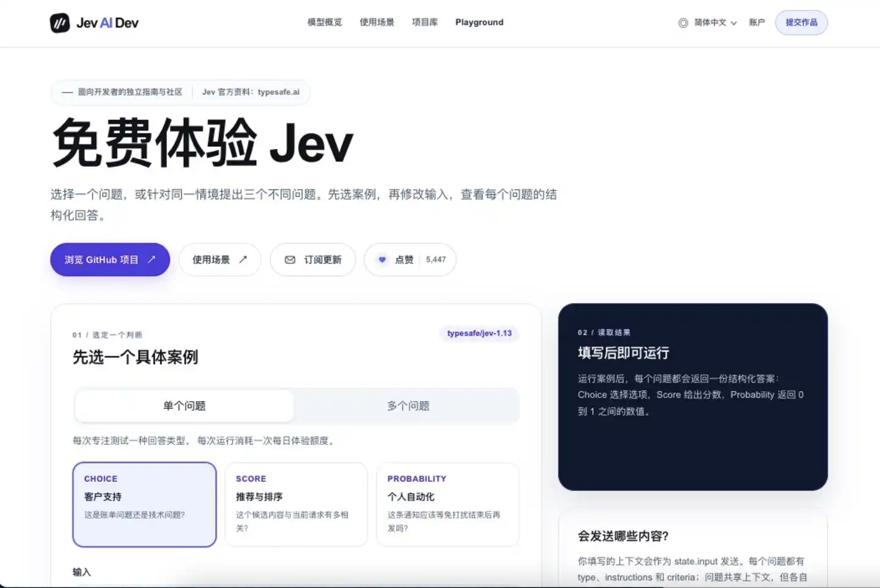The height and width of the screenshot is (588, 880).
Task: Open the 账户 account link
Action: click(757, 23)
